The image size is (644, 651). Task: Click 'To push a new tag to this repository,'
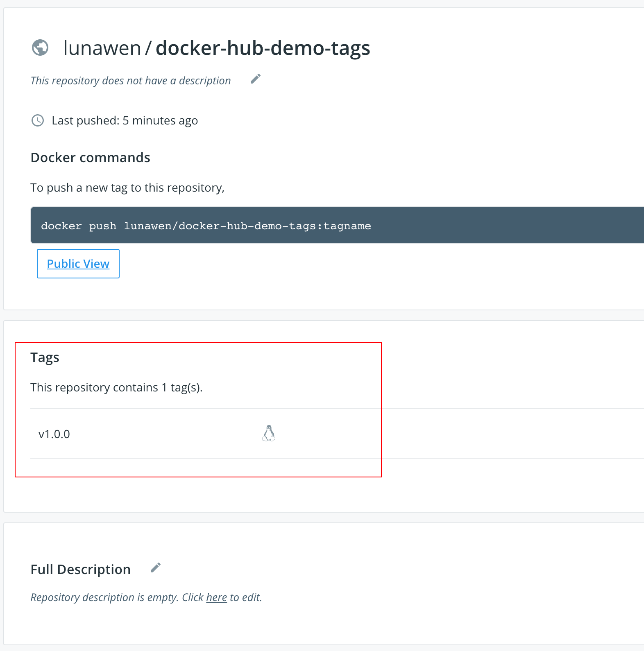click(127, 188)
